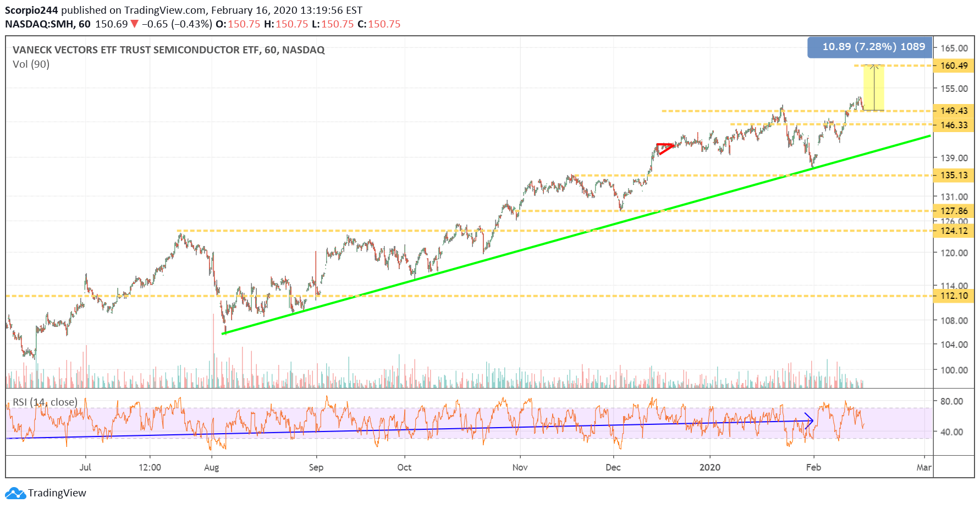This screenshot has width=980, height=508.
Task: Click the Scorpio244 author name
Action: tap(31, 10)
